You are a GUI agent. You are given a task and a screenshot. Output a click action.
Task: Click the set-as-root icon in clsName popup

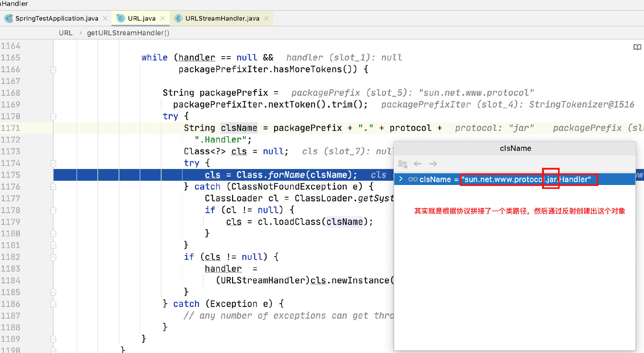(403, 164)
